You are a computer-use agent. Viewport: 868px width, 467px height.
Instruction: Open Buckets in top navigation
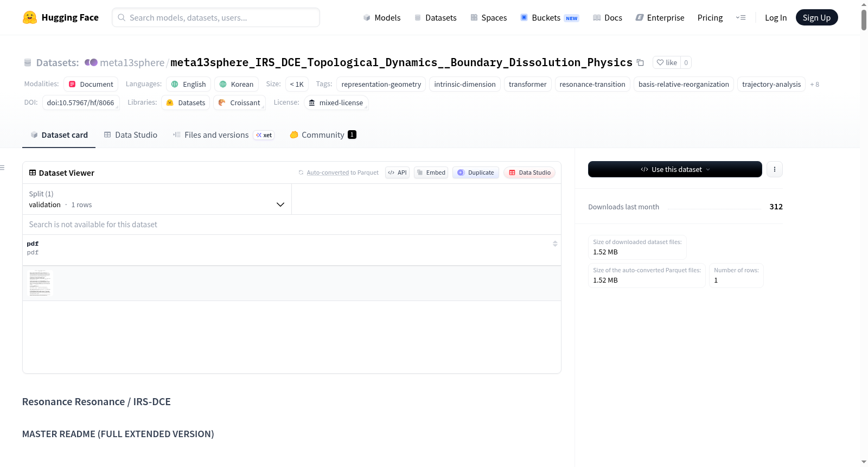[x=550, y=17]
